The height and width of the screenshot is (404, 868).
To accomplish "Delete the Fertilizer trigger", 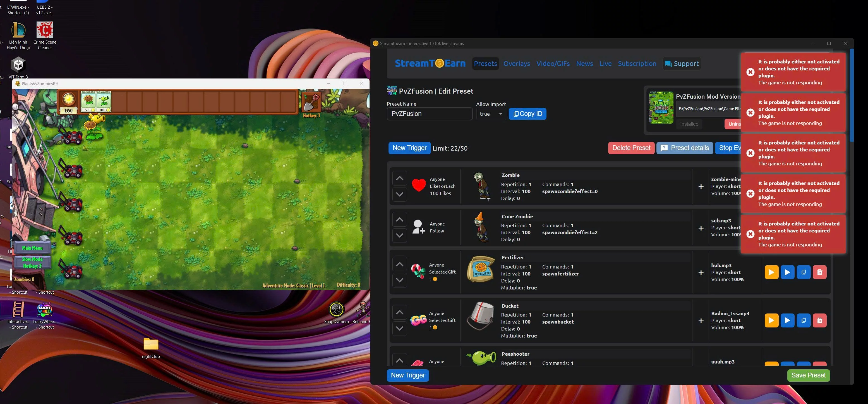I will coord(819,272).
